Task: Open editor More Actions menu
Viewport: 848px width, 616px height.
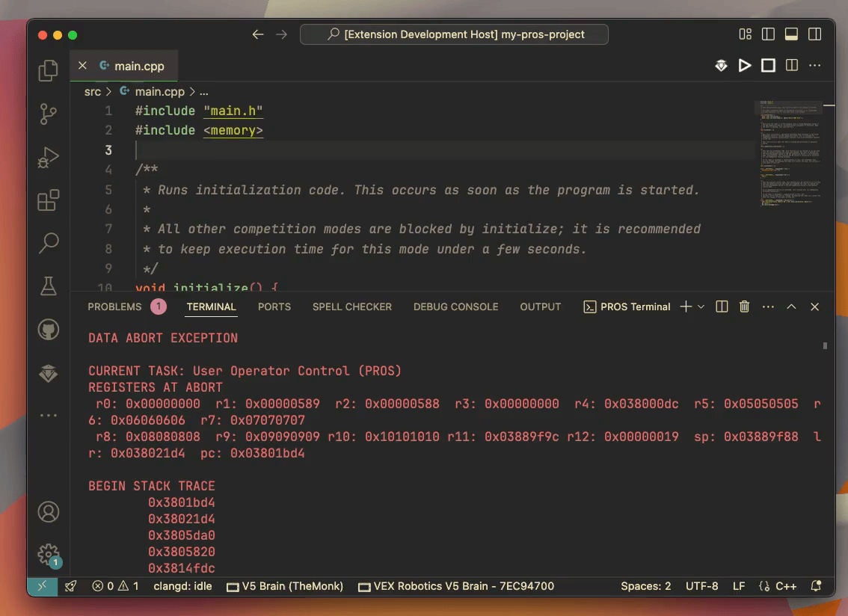Action: [814, 66]
